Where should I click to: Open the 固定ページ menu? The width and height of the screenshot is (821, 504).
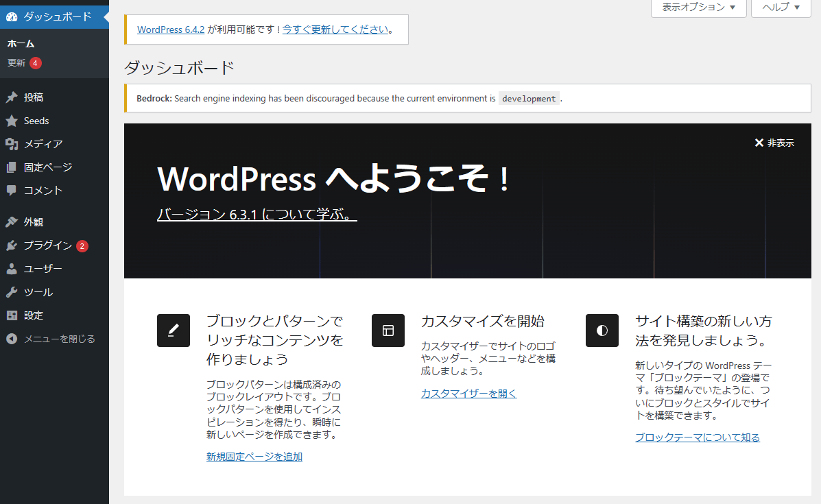pos(54,167)
